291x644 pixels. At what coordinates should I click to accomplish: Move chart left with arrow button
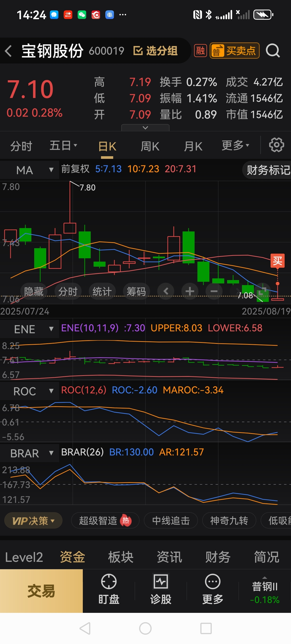[166, 291]
